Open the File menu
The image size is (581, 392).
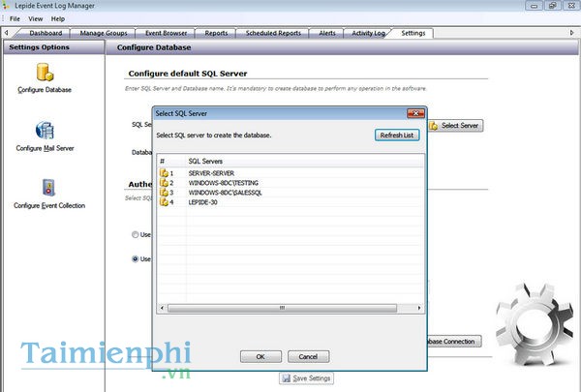pyautogui.click(x=15, y=19)
